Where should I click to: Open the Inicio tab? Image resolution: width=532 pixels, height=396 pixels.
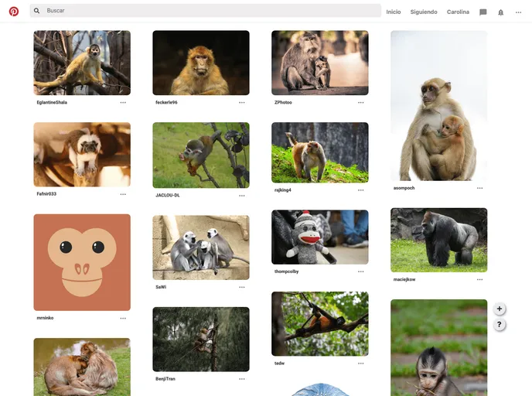394,12
